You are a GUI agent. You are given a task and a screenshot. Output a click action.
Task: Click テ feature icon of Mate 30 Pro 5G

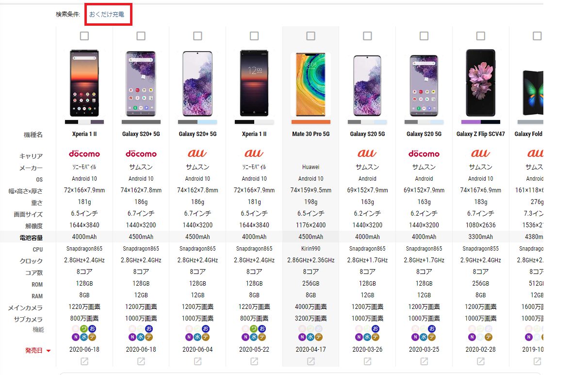[x=319, y=337]
